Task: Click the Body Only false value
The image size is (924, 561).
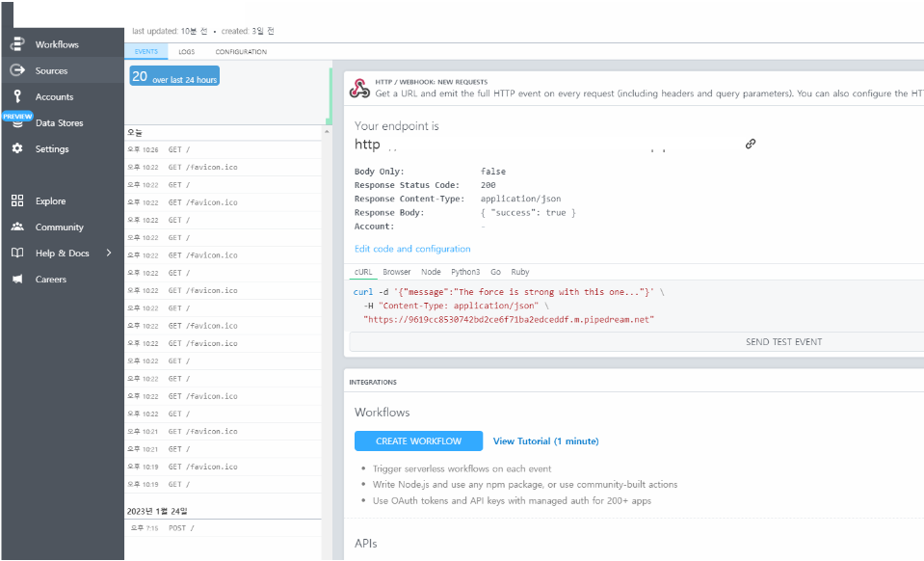Action: click(493, 172)
